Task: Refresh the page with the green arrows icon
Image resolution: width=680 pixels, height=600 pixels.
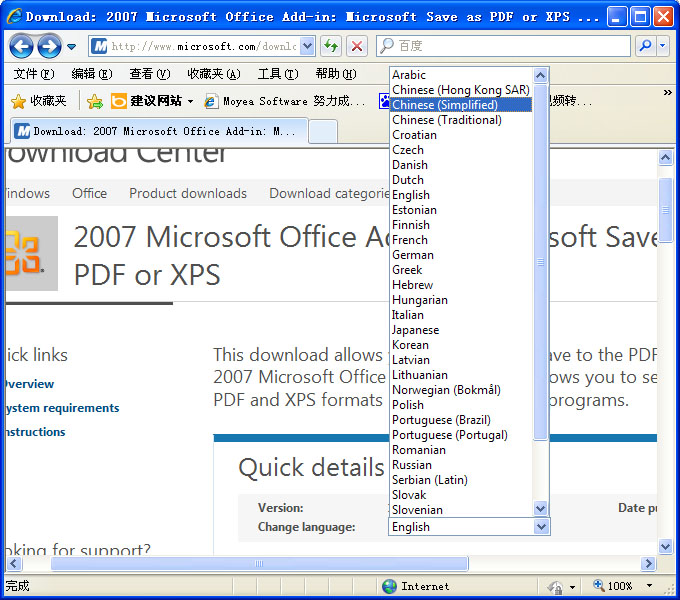Action: coord(331,46)
